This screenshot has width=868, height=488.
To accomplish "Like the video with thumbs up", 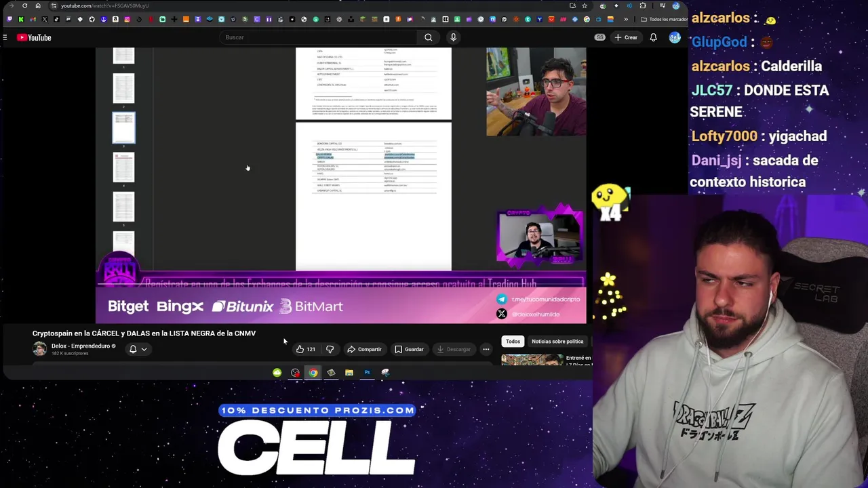I will [305, 349].
